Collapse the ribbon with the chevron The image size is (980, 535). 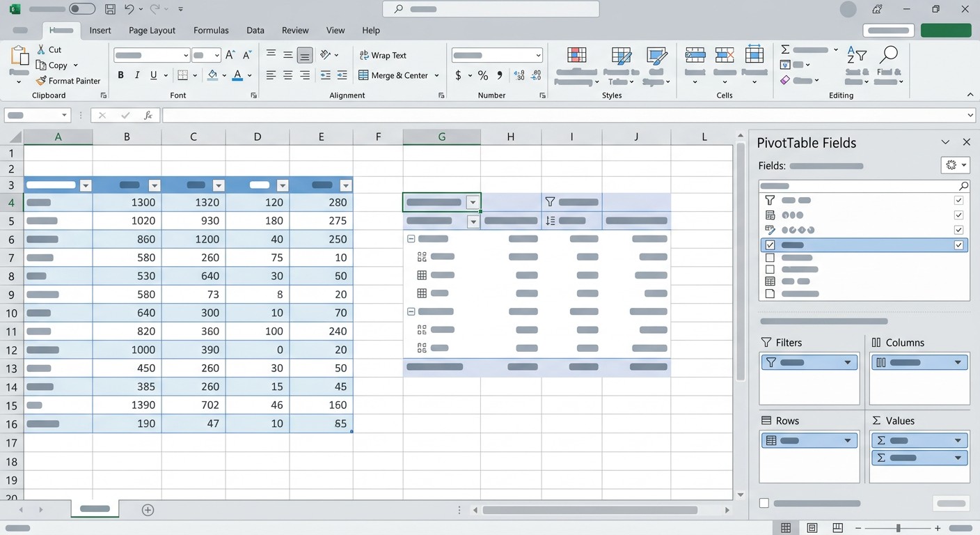coord(970,95)
